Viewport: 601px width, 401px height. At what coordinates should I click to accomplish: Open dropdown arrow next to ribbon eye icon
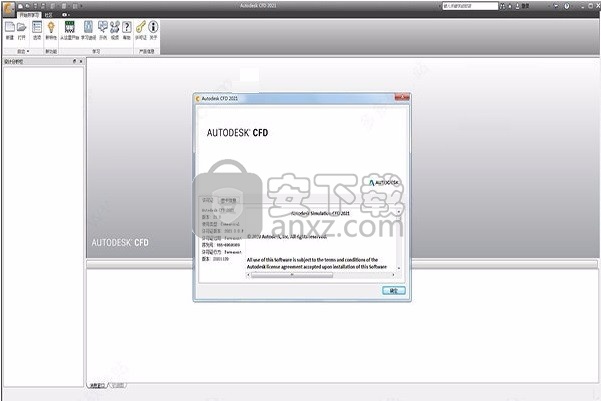(69, 15)
